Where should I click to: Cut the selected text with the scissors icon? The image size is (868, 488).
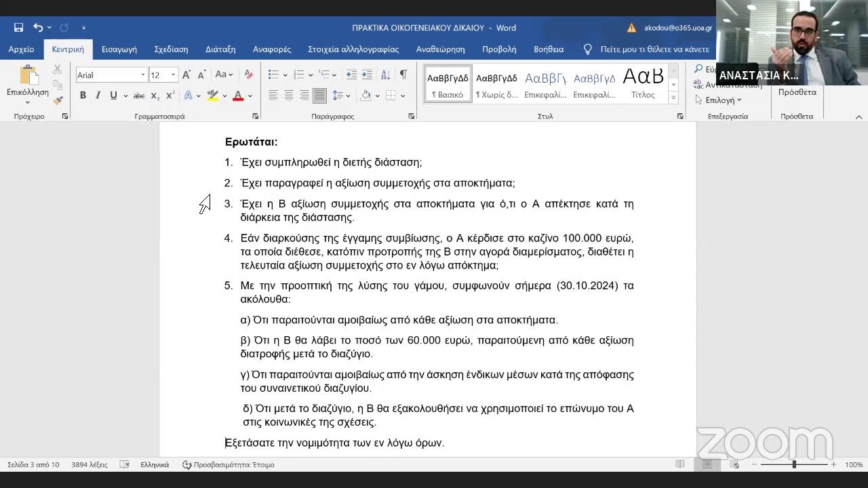click(x=58, y=70)
